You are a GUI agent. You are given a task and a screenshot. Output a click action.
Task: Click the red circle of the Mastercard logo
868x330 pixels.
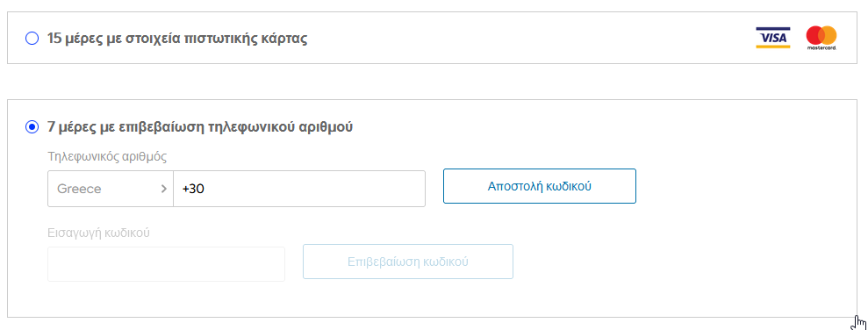coord(814,35)
